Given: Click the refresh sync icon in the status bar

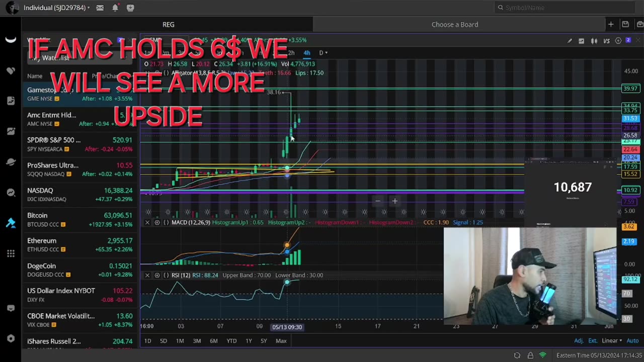Looking at the screenshot, I should 517,355.
